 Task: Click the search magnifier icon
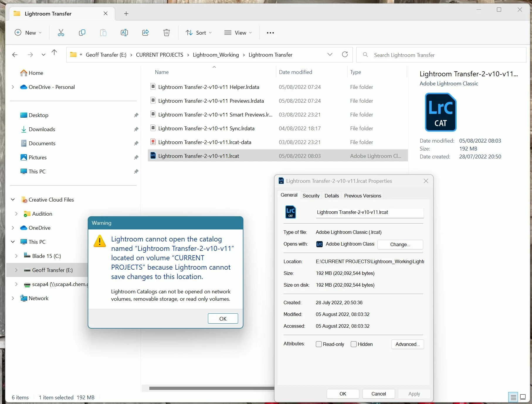(365, 55)
